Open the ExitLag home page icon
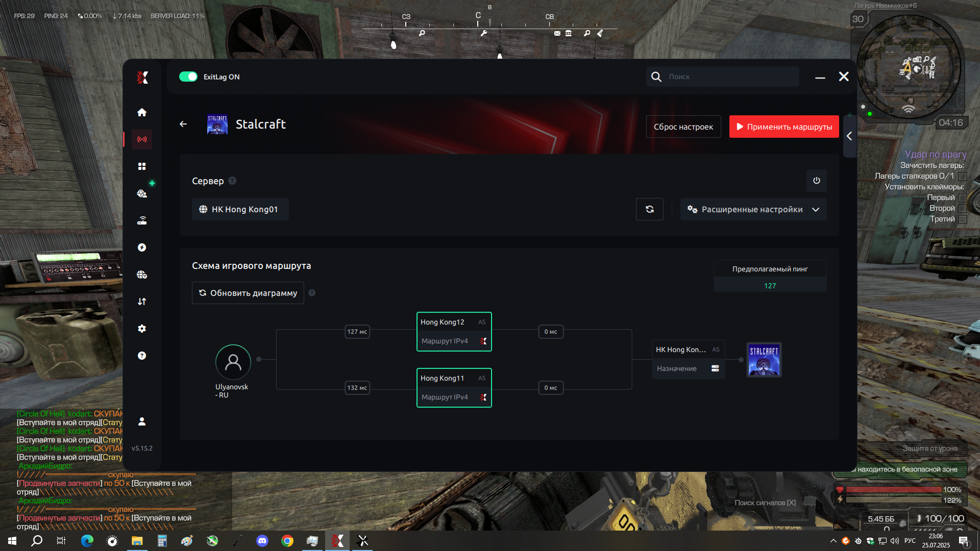 [x=142, y=112]
